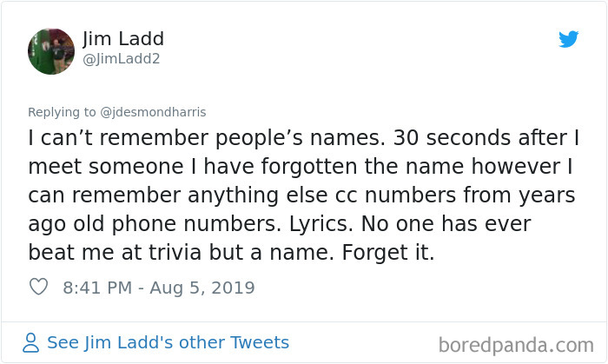Click the person silhouette icon
Image resolution: width=608 pixels, height=364 pixels.
pyautogui.click(x=31, y=343)
